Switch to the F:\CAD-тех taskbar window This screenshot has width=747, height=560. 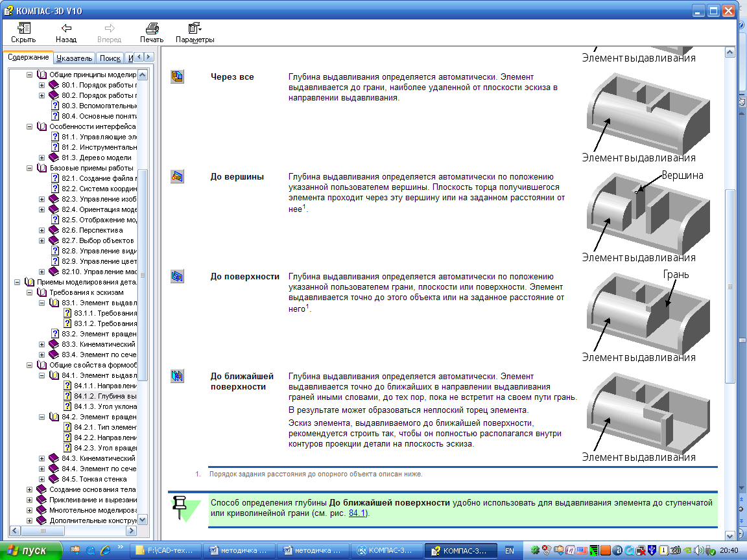click(165, 550)
